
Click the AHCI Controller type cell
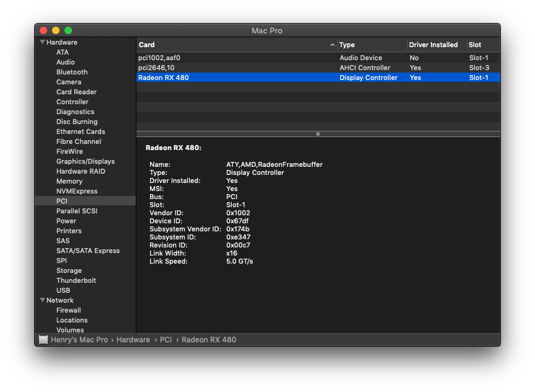365,68
